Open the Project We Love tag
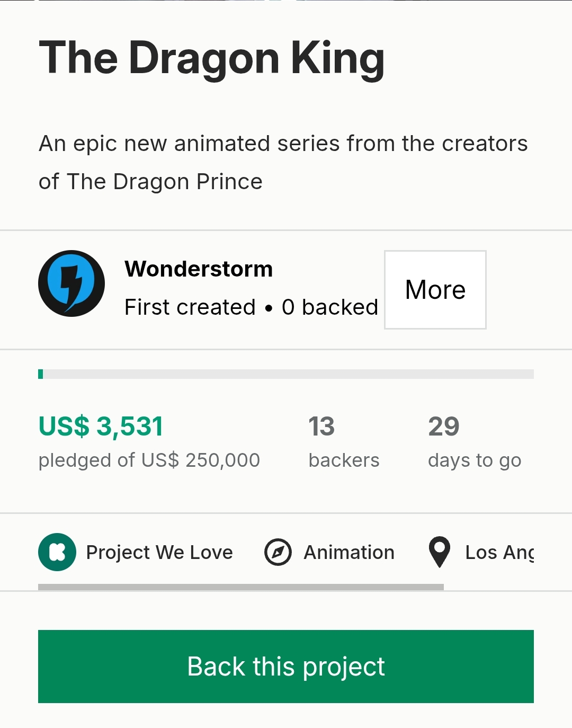This screenshot has height=728, width=572. click(159, 552)
